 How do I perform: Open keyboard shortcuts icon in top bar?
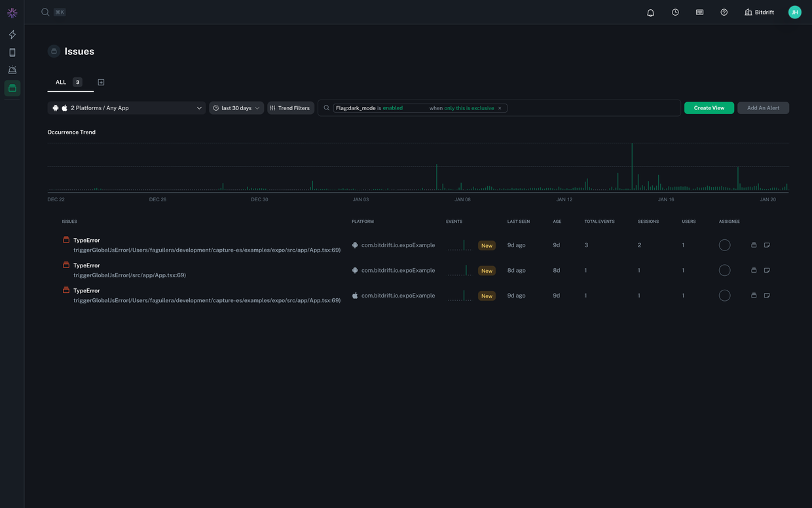coord(699,12)
